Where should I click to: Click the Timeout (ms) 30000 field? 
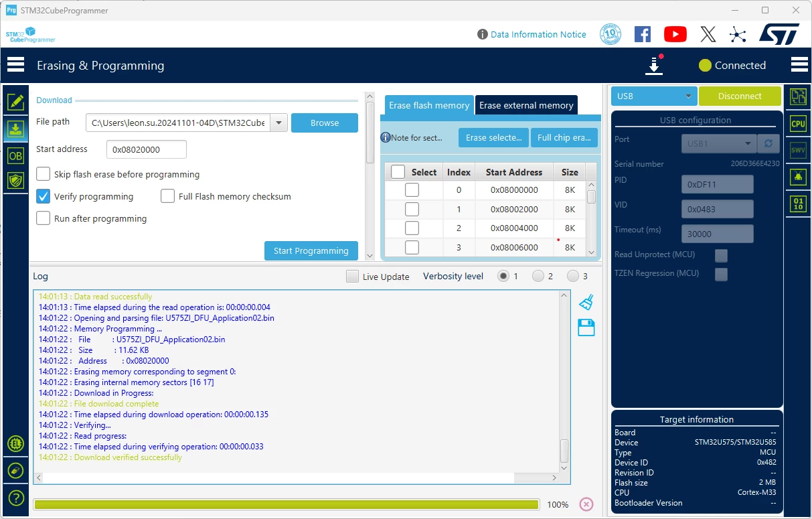718,234
